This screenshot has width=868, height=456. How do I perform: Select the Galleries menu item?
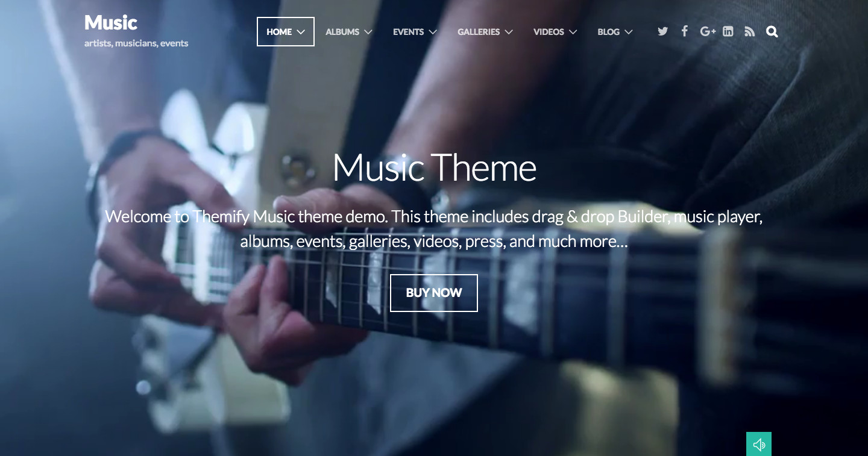coord(479,32)
